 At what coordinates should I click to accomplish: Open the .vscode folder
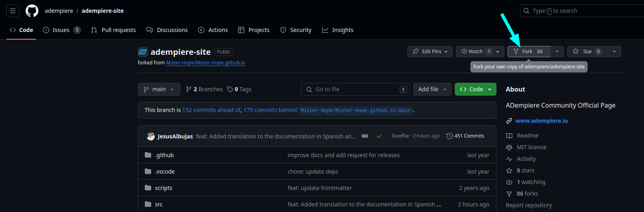pos(165,172)
